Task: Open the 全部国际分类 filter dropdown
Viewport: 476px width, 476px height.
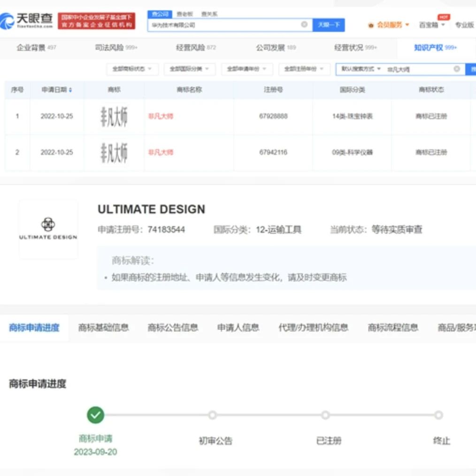Action: tap(190, 69)
